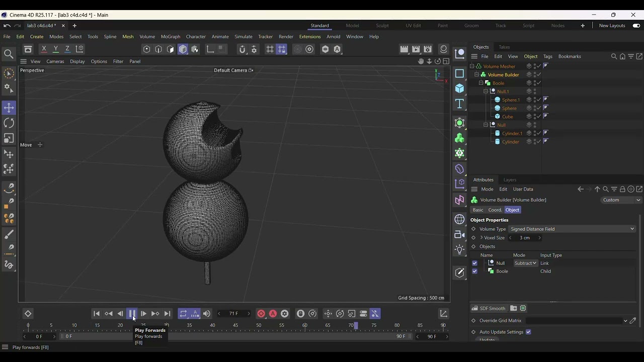Open the Subtract mode dropdown for Null
The image size is (644, 362).
point(525,263)
